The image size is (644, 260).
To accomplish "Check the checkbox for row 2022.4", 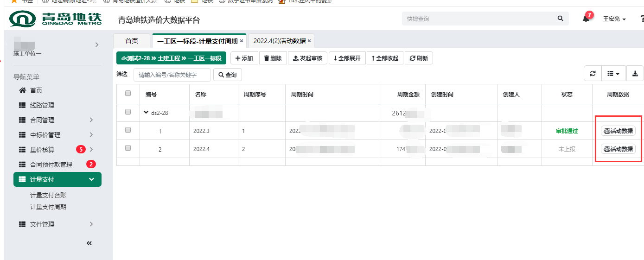I will [x=128, y=148].
